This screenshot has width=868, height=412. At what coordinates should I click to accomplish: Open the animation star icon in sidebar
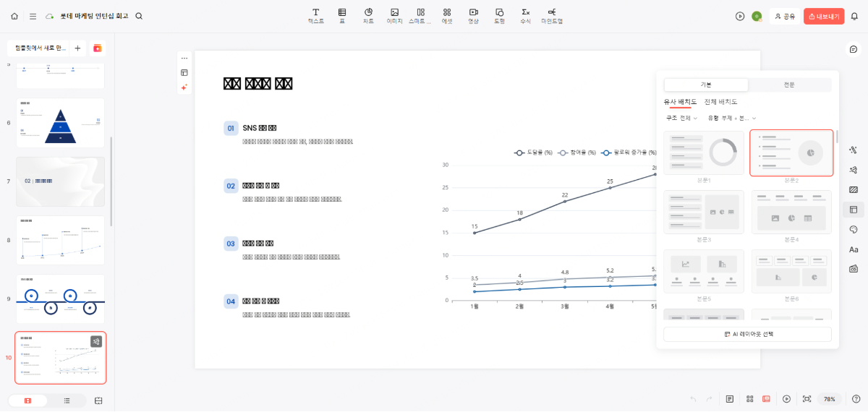[x=854, y=170]
